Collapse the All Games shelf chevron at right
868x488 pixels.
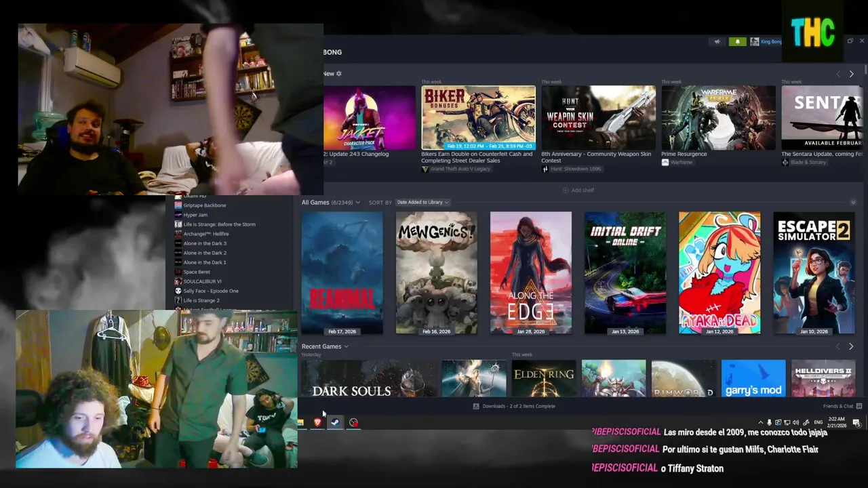852,203
